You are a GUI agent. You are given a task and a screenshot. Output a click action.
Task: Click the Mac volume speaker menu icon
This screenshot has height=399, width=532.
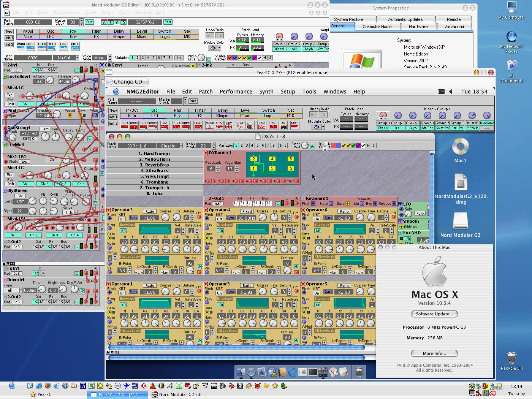(451, 92)
